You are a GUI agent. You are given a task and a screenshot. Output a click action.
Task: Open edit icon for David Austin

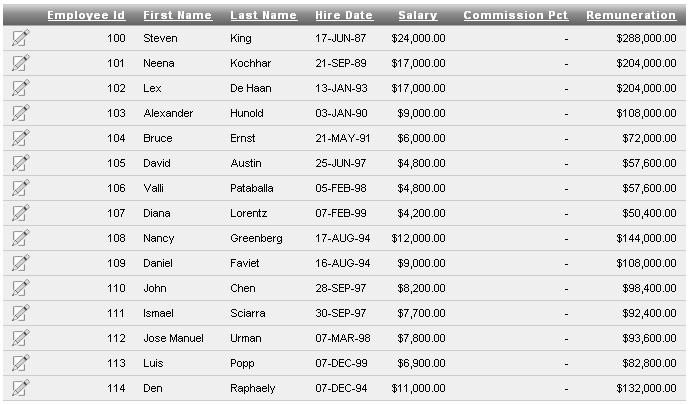coord(21,163)
